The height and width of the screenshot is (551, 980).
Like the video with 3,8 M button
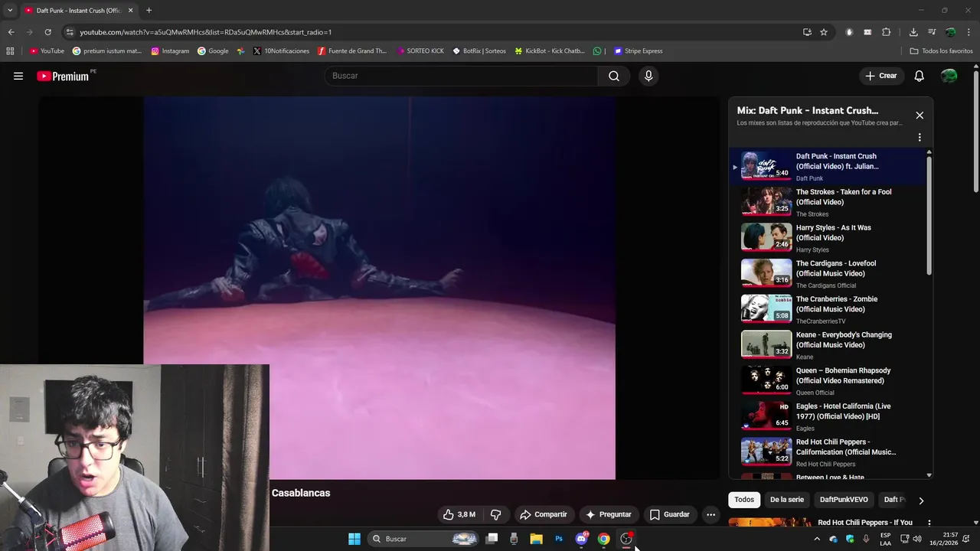click(x=459, y=514)
